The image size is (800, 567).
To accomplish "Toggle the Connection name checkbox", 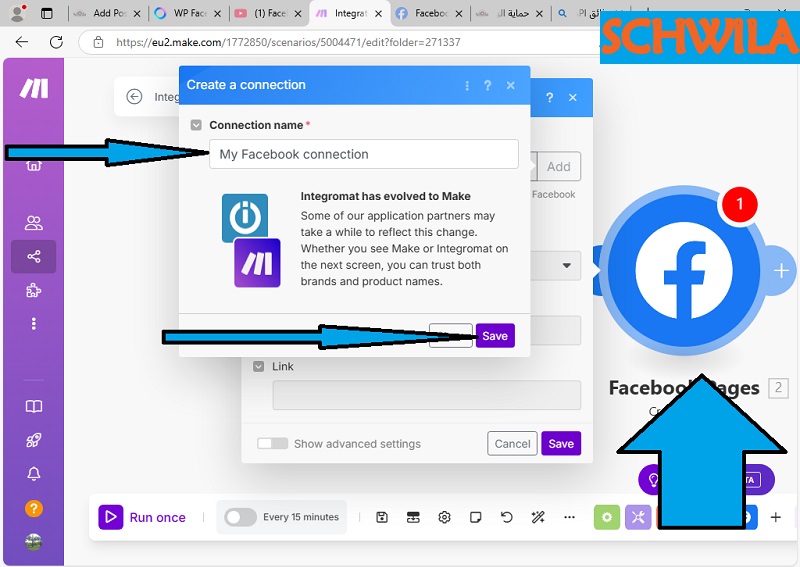I will (x=196, y=125).
